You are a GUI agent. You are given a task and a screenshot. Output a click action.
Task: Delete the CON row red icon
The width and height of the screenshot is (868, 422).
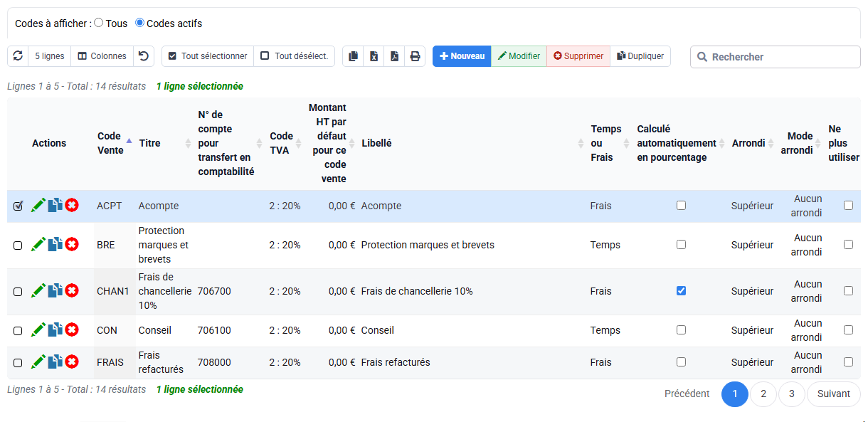pos(72,330)
